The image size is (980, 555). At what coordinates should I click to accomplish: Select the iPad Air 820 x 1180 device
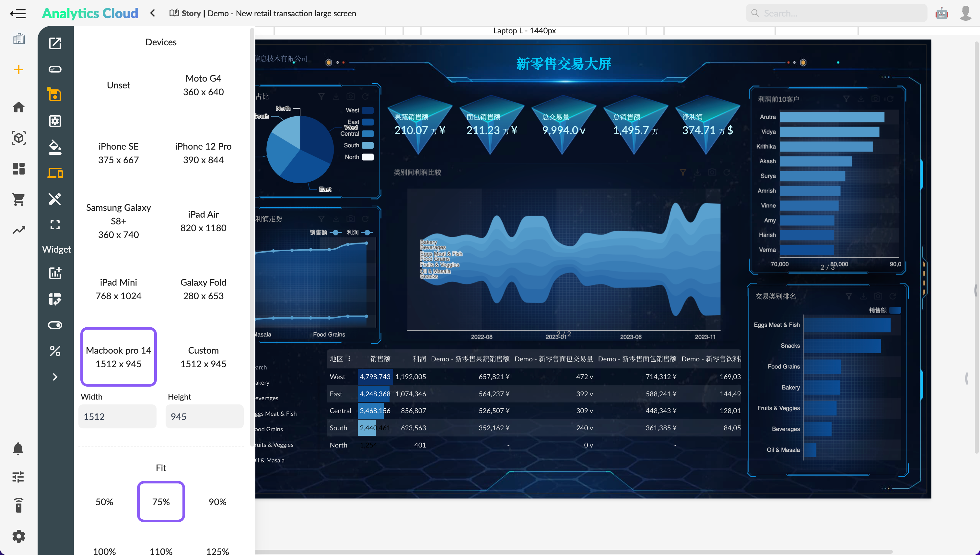click(x=203, y=221)
